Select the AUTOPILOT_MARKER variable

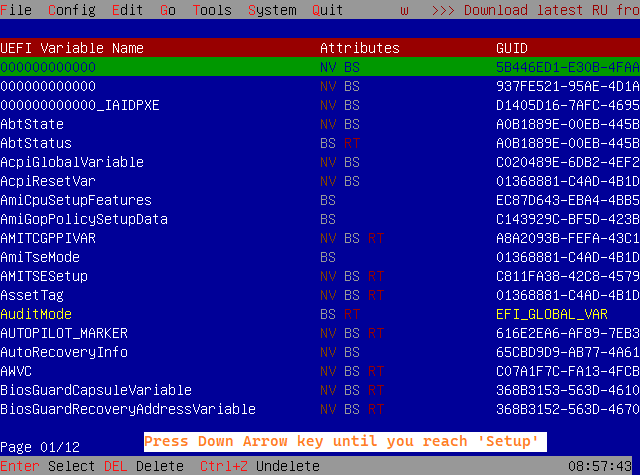click(64, 333)
